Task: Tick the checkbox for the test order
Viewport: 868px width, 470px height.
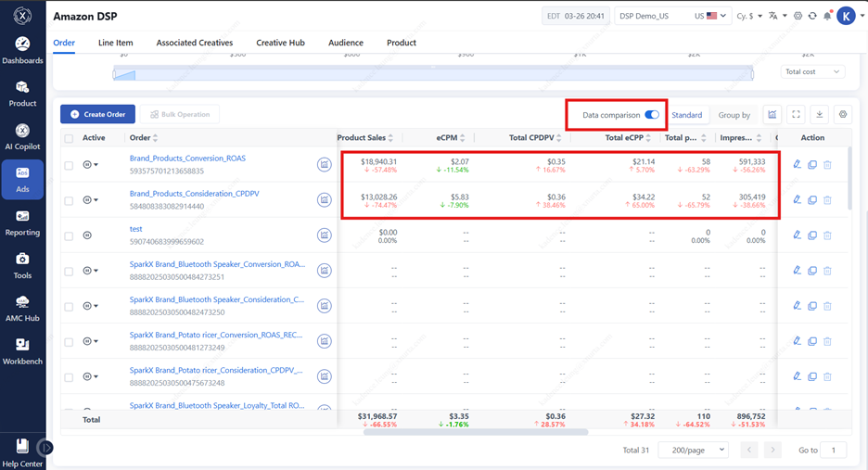Action: [69, 235]
